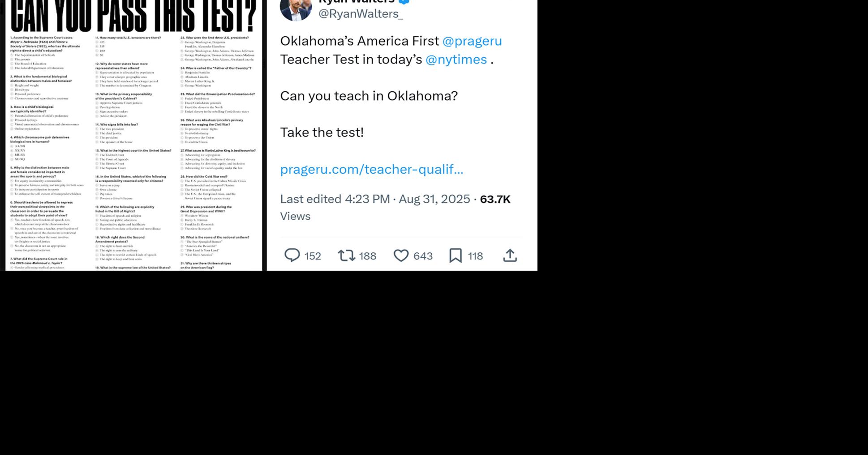Open the @nytimes mention link

coord(456,59)
